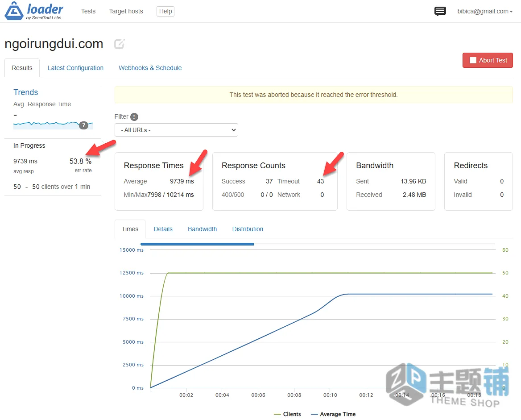The height and width of the screenshot is (420, 521).
Task: Click the Received 2.48 MB value
Action: coord(414,195)
